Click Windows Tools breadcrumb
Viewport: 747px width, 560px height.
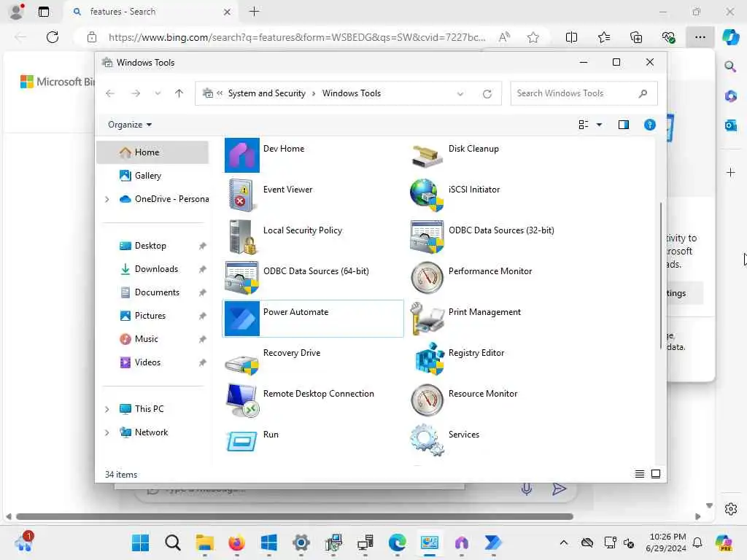pyautogui.click(x=352, y=93)
